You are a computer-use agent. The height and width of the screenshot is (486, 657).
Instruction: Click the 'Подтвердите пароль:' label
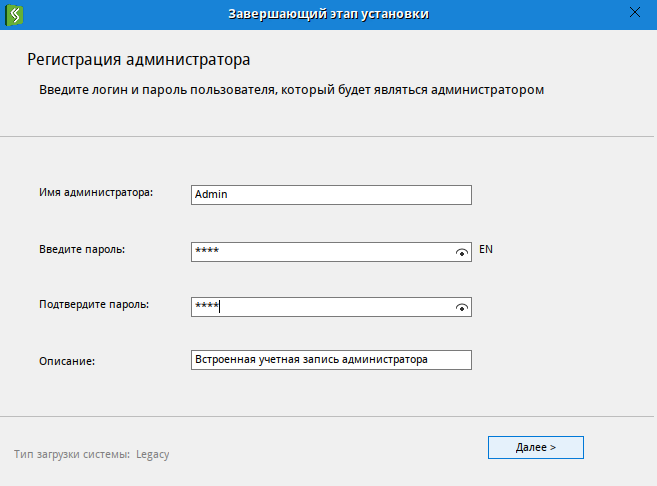point(94,304)
